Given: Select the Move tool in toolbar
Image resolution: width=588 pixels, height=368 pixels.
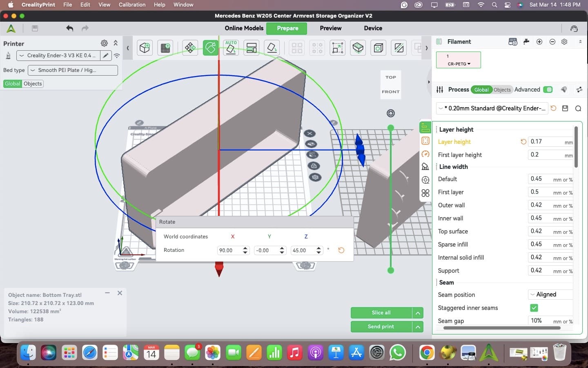Looking at the screenshot, I should tap(190, 48).
